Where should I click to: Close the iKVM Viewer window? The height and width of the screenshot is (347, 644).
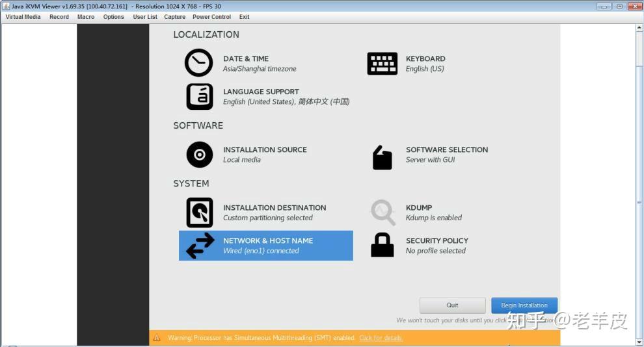click(634, 6)
